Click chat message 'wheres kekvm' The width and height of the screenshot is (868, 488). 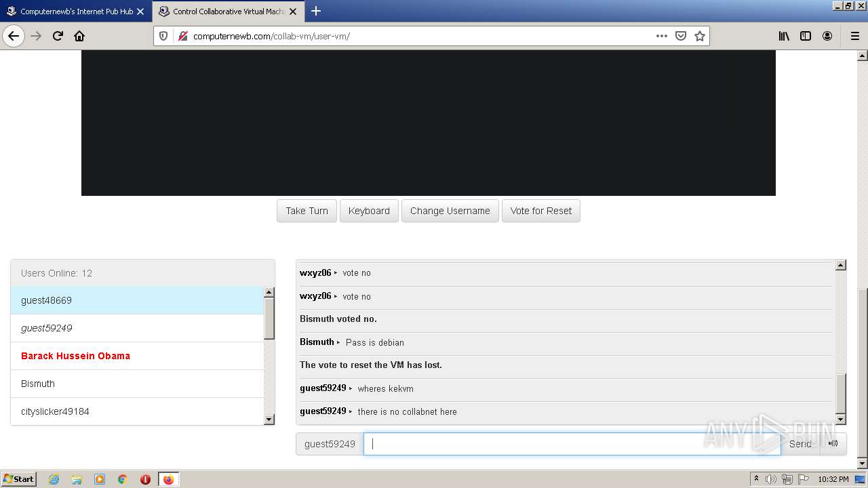point(385,388)
